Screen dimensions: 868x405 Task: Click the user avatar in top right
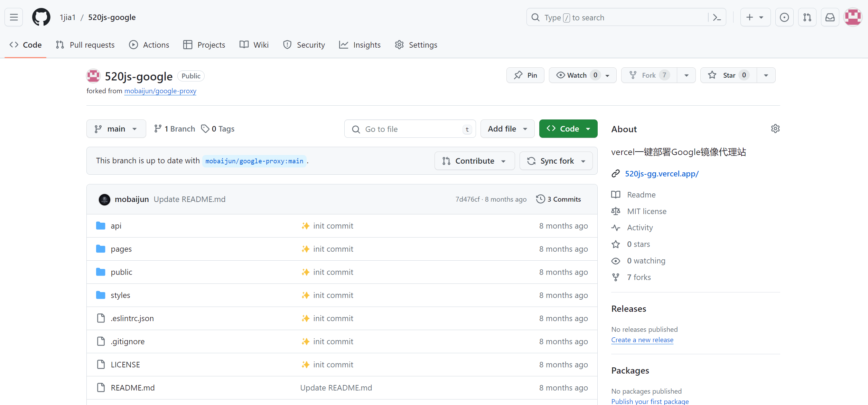(x=852, y=17)
